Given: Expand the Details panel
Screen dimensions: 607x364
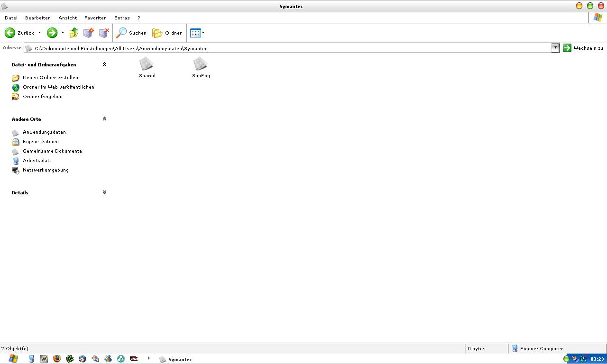Looking at the screenshot, I should point(104,192).
